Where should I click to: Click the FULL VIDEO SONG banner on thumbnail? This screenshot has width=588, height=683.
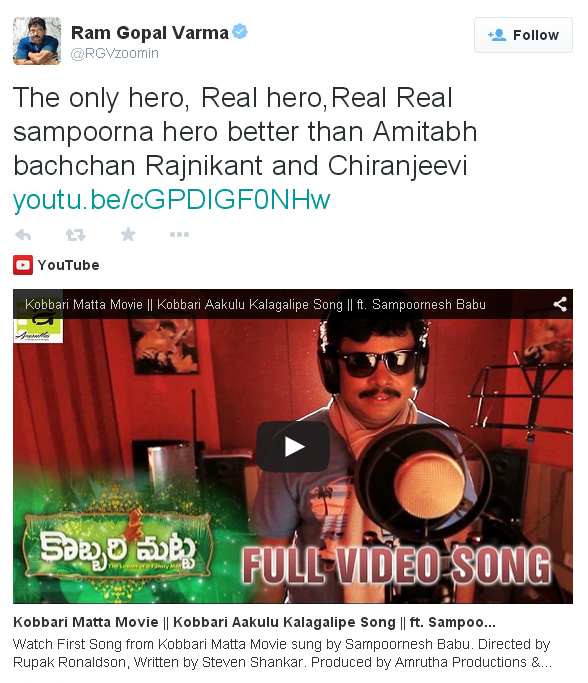pos(396,565)
